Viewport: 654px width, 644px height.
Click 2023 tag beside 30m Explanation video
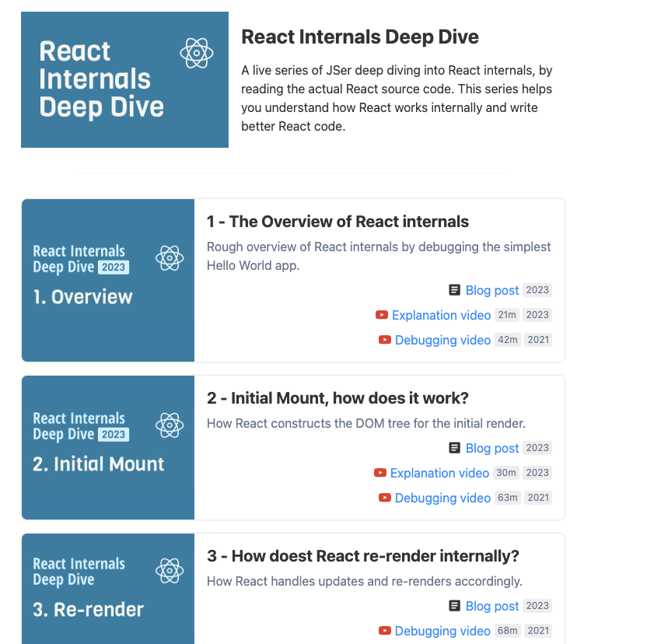(x=537, y=473)
